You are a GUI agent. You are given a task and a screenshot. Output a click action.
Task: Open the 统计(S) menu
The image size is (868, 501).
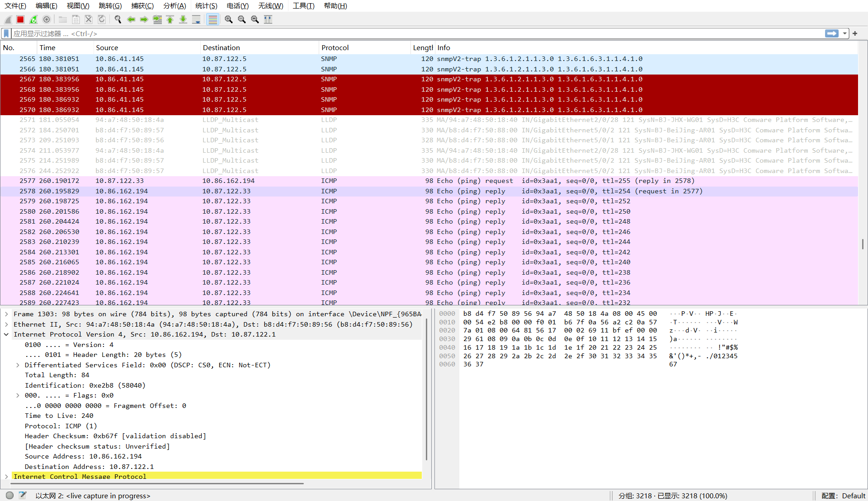click(x=206, y=6)
